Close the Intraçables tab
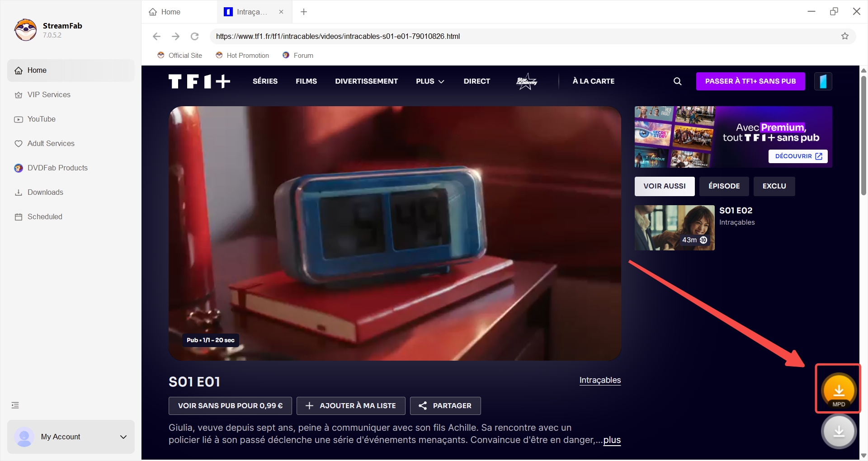This screenshot has width=868, height=461. (x=281, y=12)
